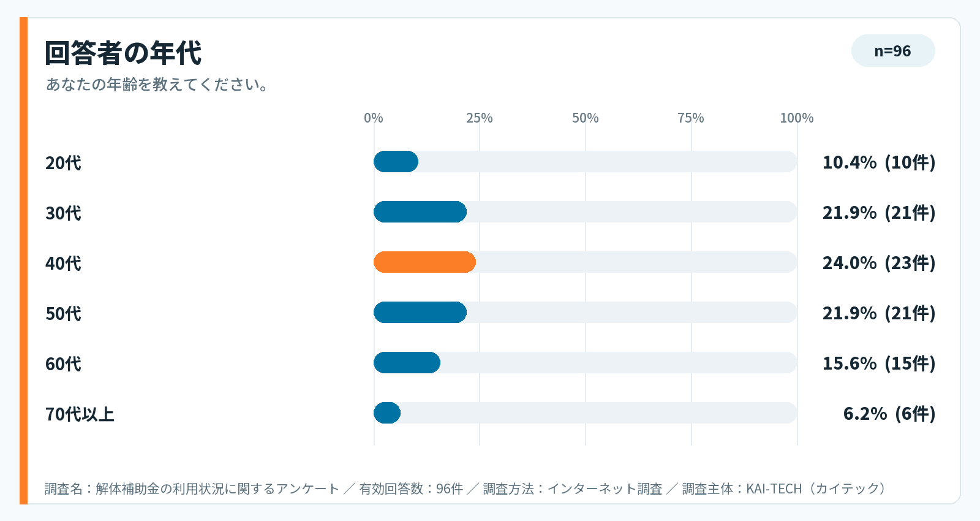Click the 50% axis tick label

(x=586, y=118)
